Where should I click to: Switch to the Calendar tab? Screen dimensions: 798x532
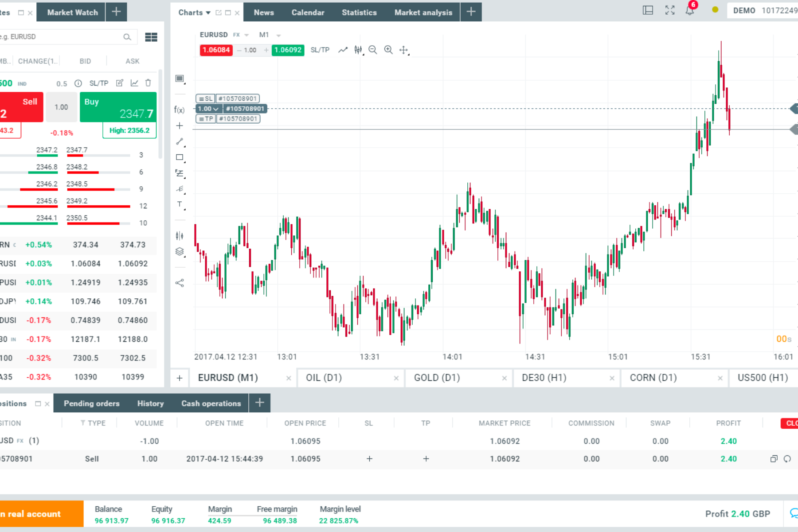tap(308, 12)
